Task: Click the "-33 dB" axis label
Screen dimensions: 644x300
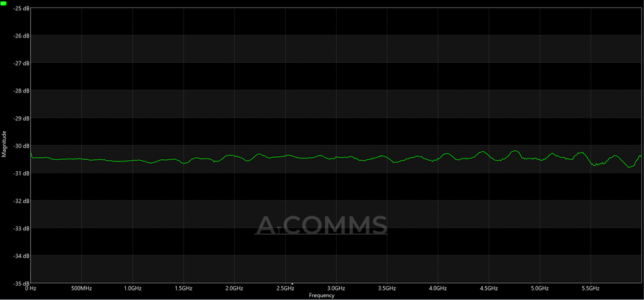Action: tap(21, 228)
